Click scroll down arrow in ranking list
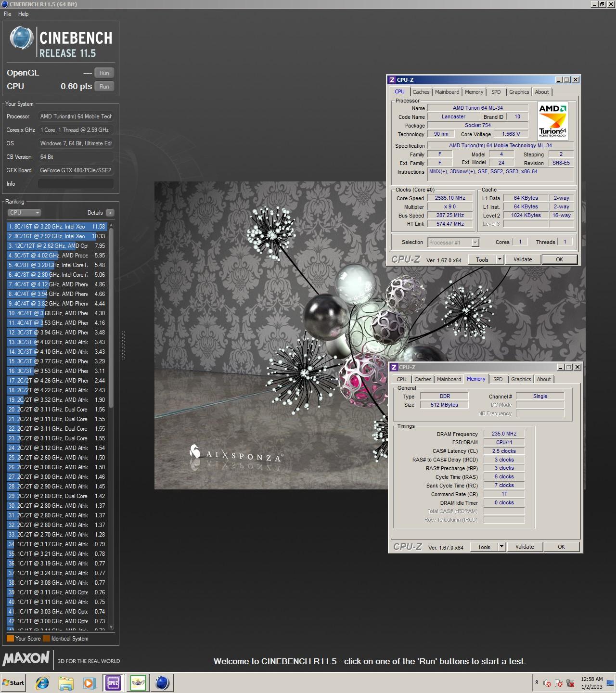The height and width of the screenshot is (693, 616). coord(112,627)
